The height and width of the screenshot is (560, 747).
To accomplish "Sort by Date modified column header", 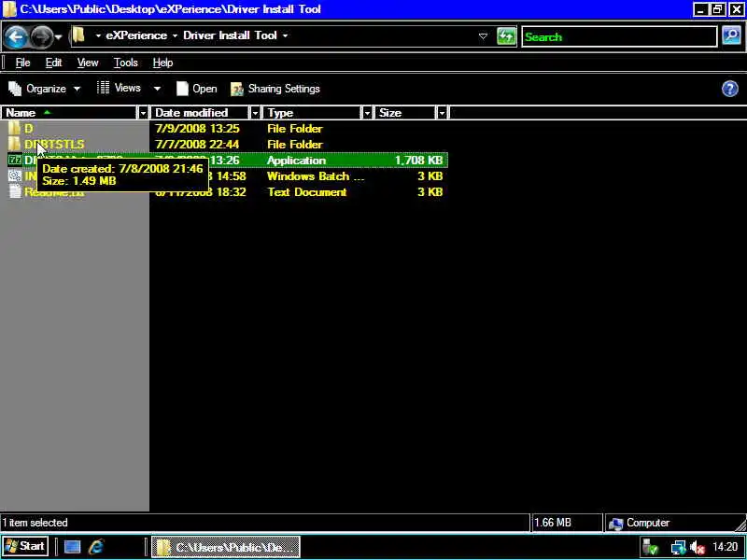I will tap(200, 113).
